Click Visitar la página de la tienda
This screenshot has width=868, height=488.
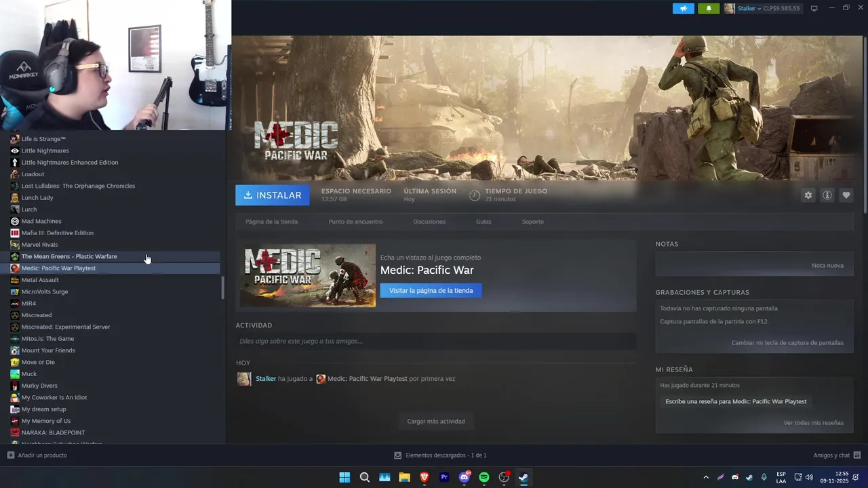point(431,290)
